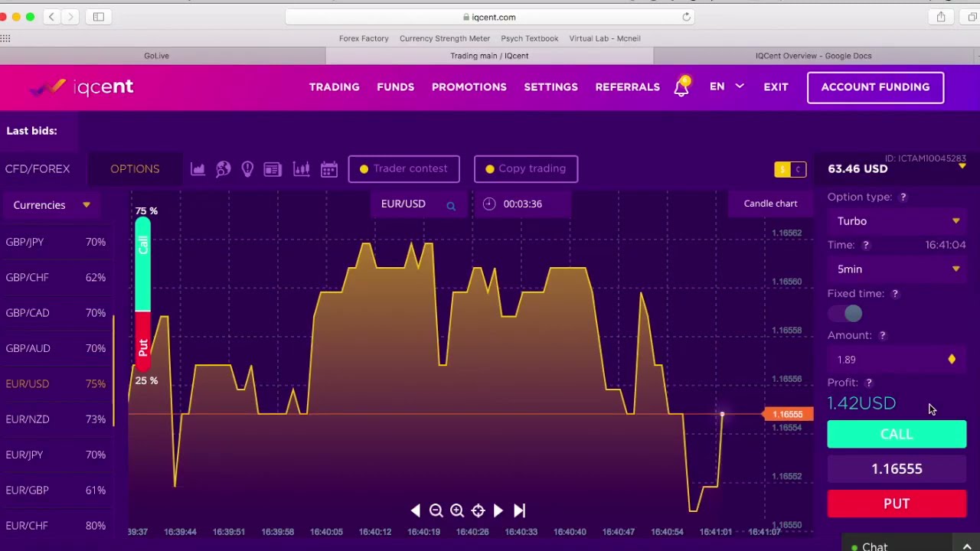This screenshot has height=551, width=980.
Task: Expand the Chat panel arrow
Action: pos(967,546)
